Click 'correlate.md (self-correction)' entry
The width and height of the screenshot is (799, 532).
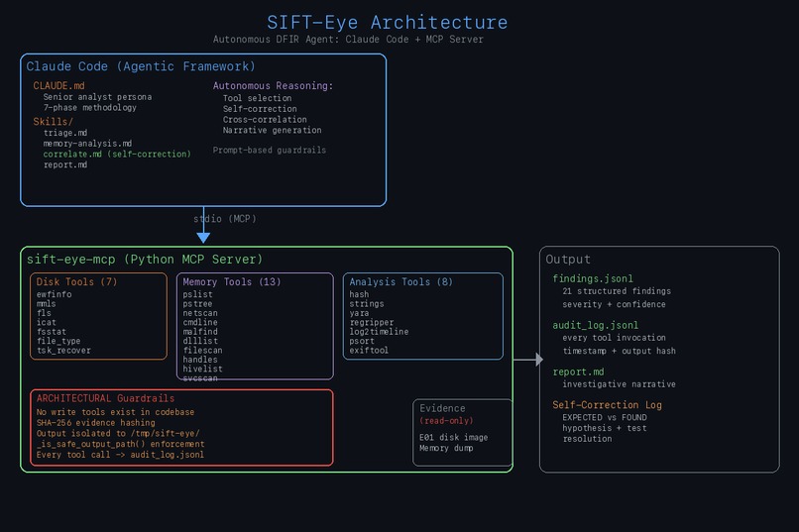[x=117, y=154]
